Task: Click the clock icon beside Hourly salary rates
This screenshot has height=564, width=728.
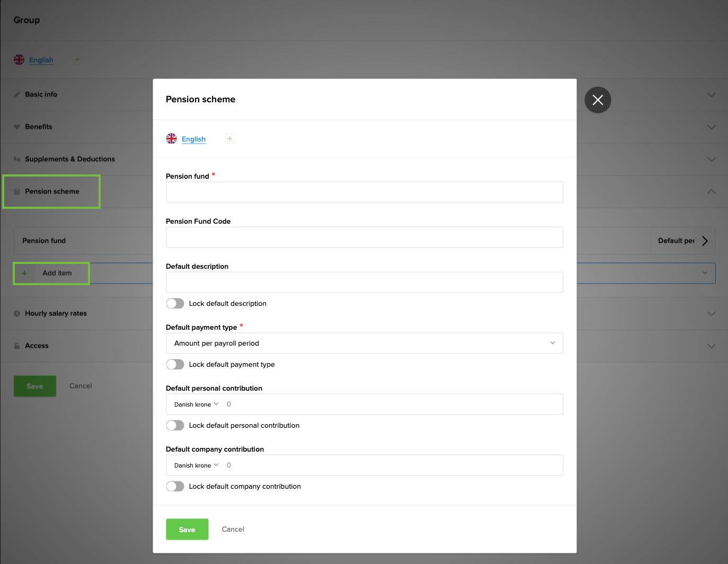Action: pos(17,313)
